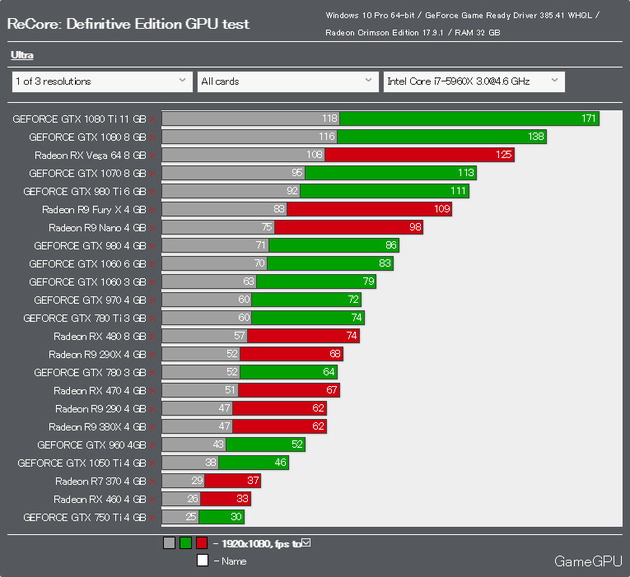Image resolution: width=630 pixels, height=577 pixels.
Task: Remove Radeon RX Vega 64 with red X
Action: pyautogui.click(x=152, y=156)
